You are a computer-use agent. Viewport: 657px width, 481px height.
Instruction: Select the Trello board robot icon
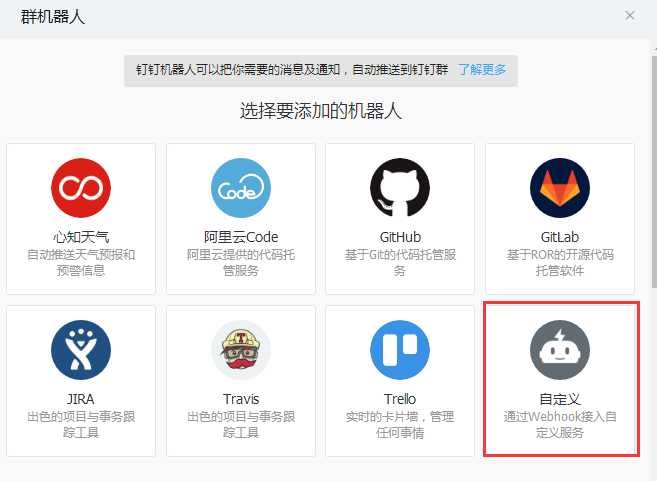400,350
